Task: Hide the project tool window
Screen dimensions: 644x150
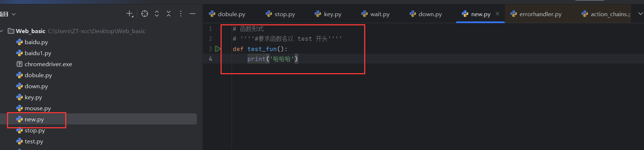Action: 193,14
